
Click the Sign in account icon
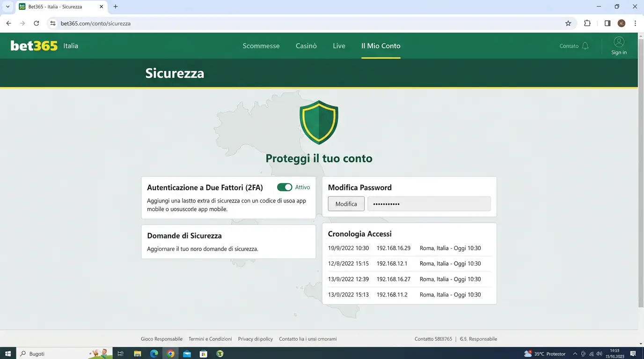(619, 42)
